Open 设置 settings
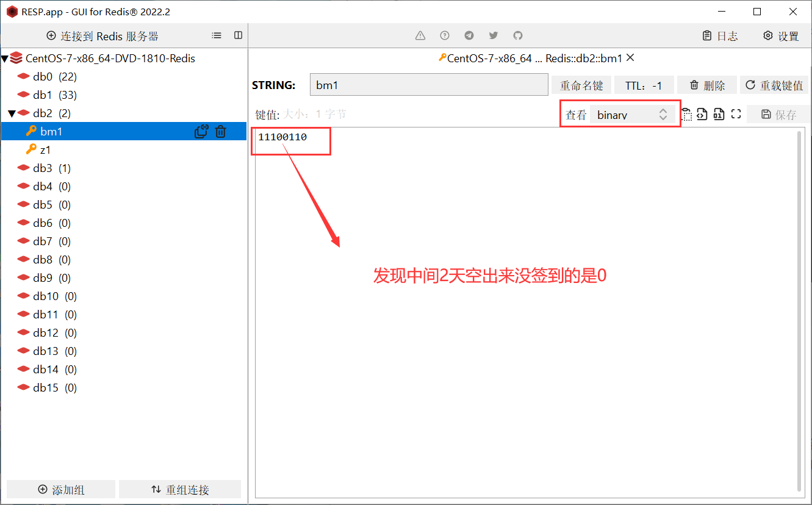This screenshot has height=505, width=812. pyautogui.click(x=781, y=36)
